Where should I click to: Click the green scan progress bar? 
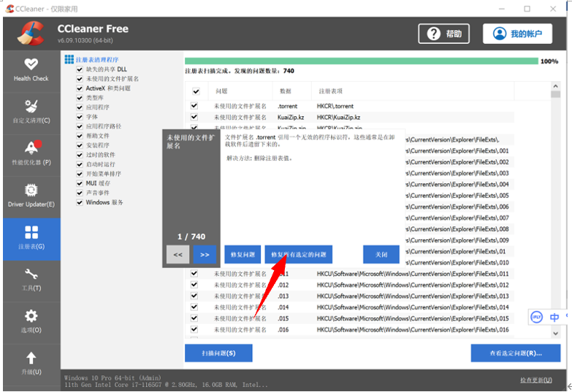tap(361, 61)
